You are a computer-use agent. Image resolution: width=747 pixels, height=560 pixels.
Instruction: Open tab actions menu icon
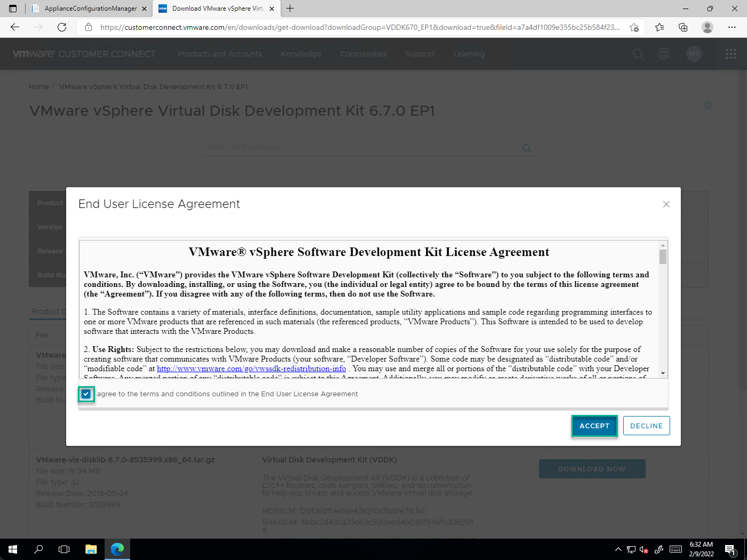(13, 9)
